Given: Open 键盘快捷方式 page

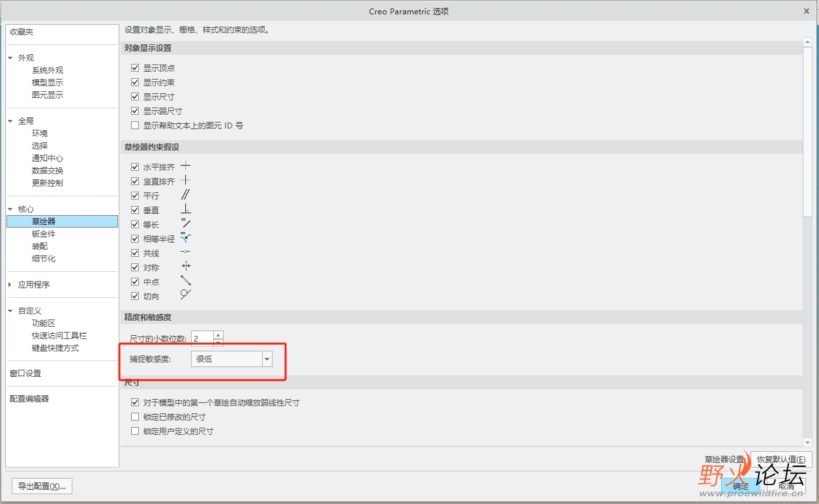Looking at the screenshot, I should [x=55, y=348].
